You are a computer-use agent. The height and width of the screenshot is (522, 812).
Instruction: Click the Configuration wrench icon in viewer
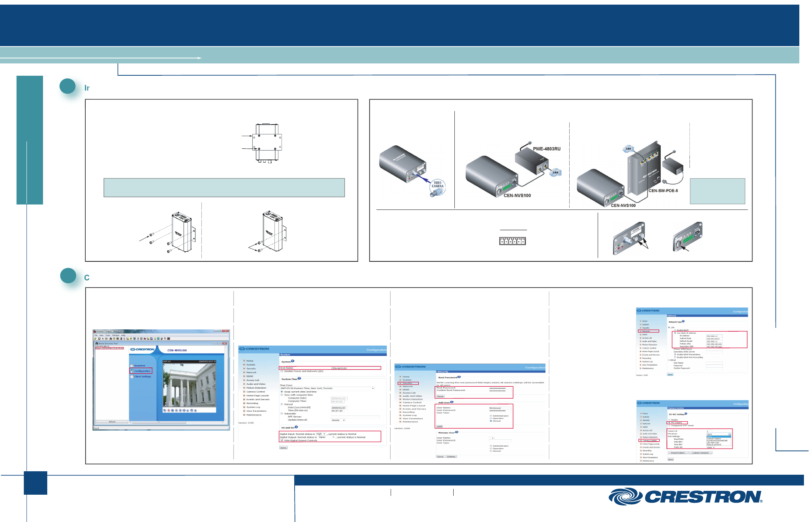pos(132,371)
